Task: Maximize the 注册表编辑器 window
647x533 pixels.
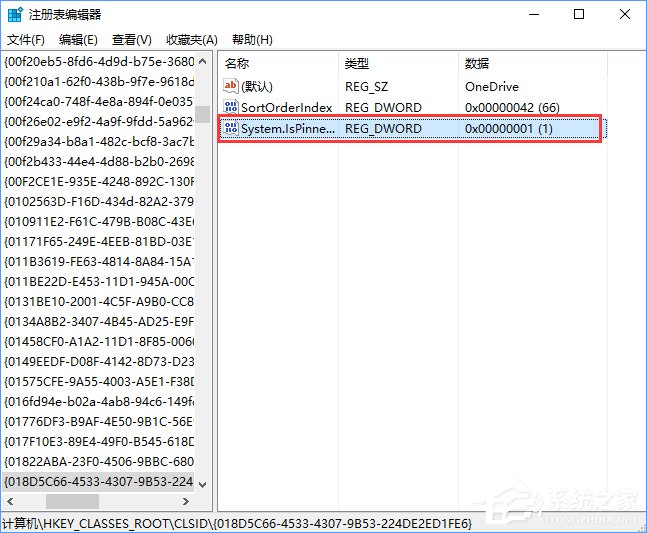Action: (x=579, y=14)
